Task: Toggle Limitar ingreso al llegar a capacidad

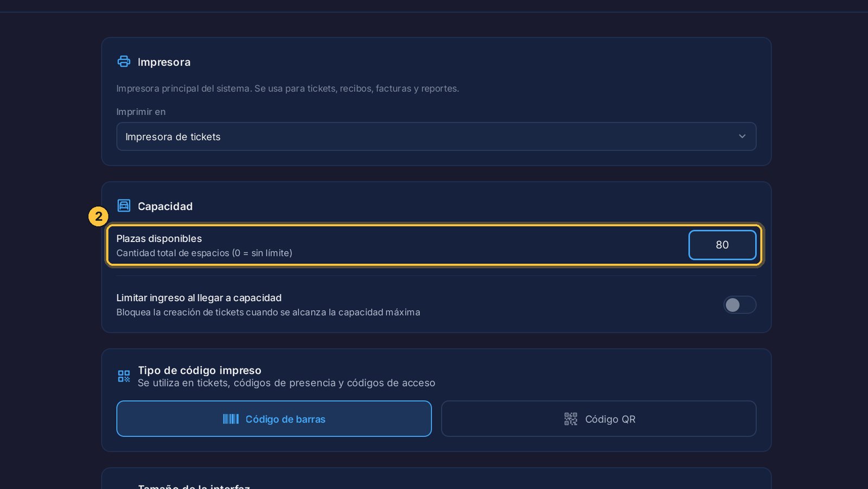Action: (739, 305)
